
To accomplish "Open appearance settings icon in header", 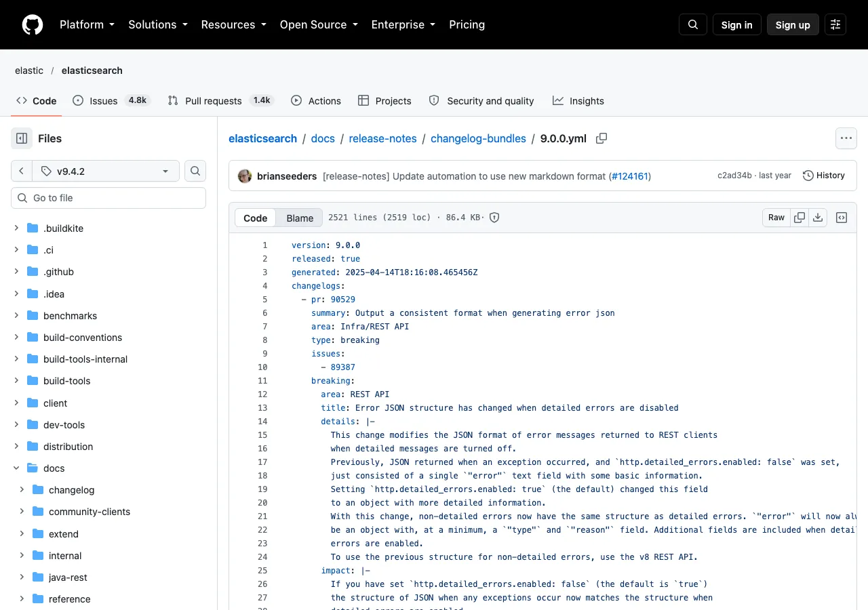I will [x=835, y=24].
